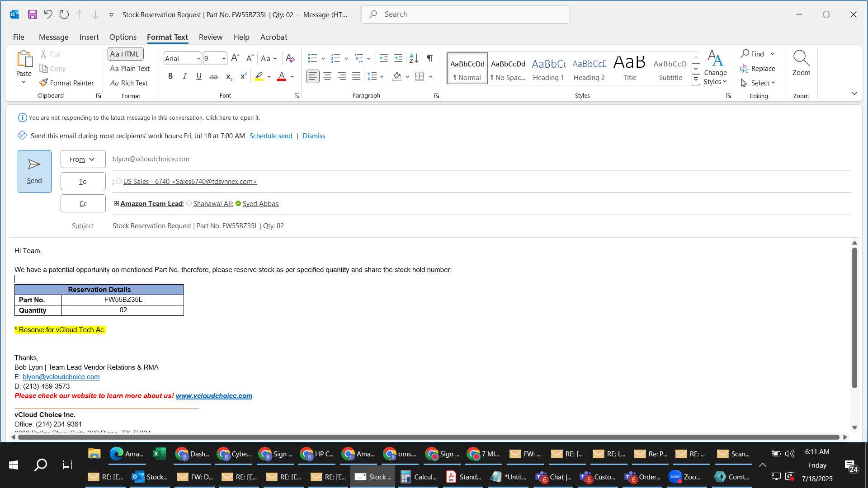Open Calculator from the taskbar
The height and width of the screenshot is (488, 868).
419,477
